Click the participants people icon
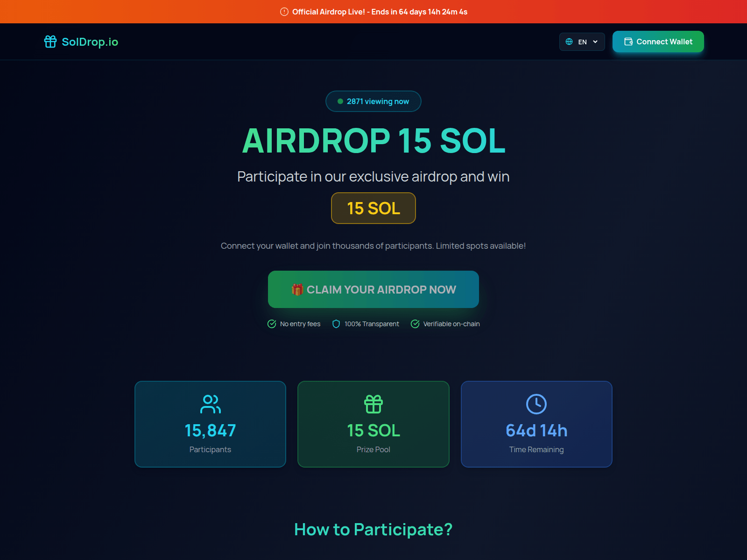 [x=210, y=405]
